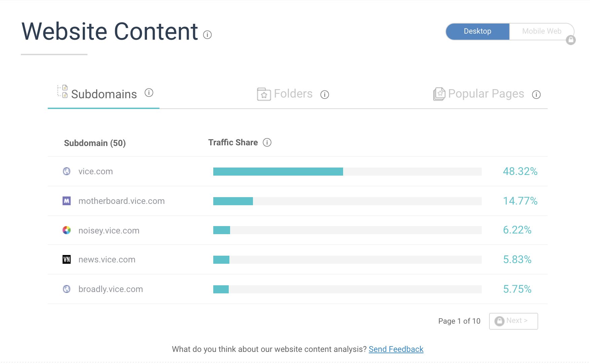Viewport: 590px width, 364px height.
Task: Click info icon beside Popular Pages tab
Action: pos(536,95)
